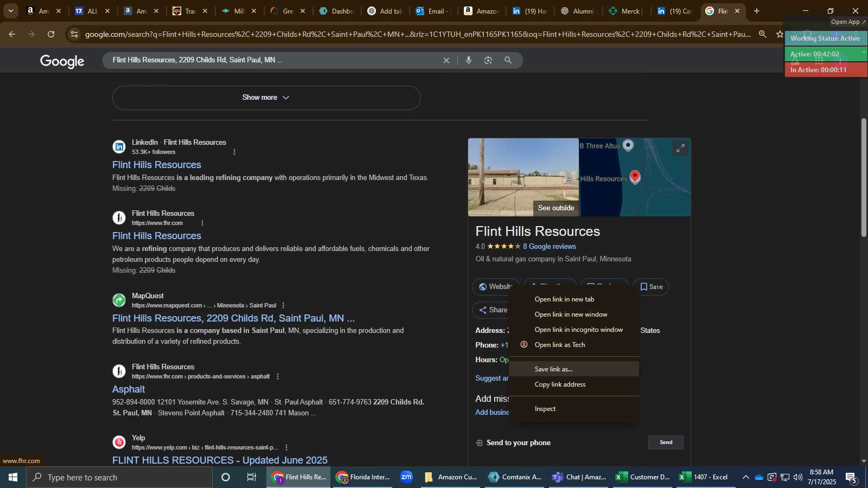Open the Open App tracker link
868x488 pixels.
tap(848, 22)
